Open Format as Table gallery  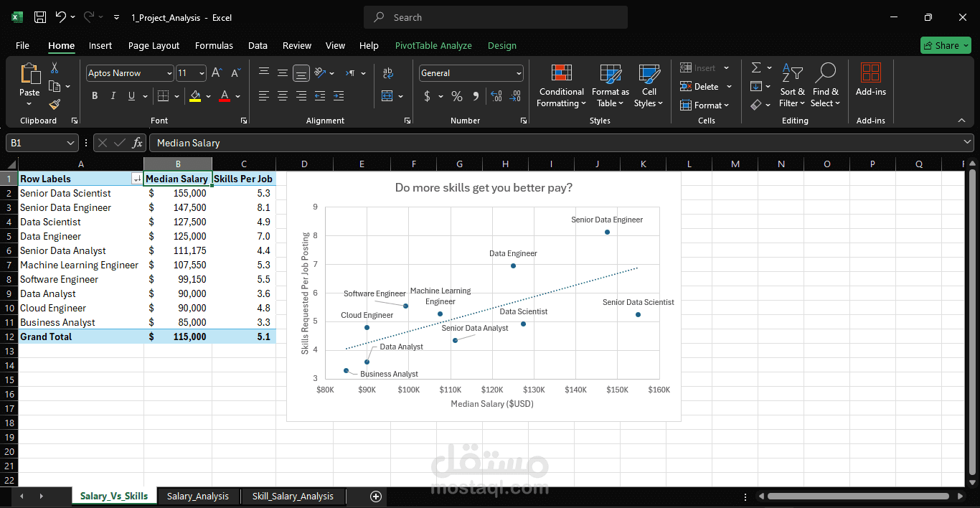pyautogui.click(x=611, y=85)
